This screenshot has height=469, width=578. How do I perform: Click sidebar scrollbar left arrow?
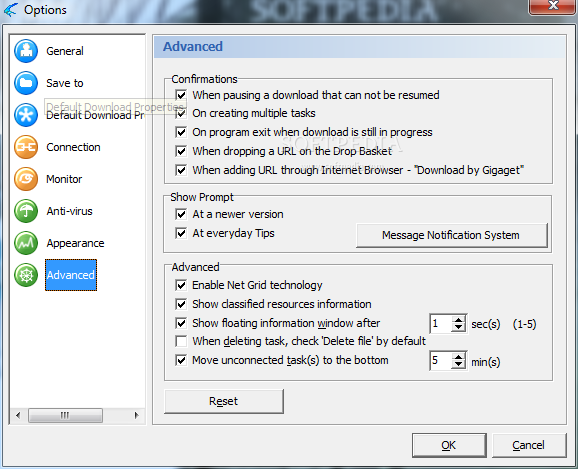(x=18, y=415)
